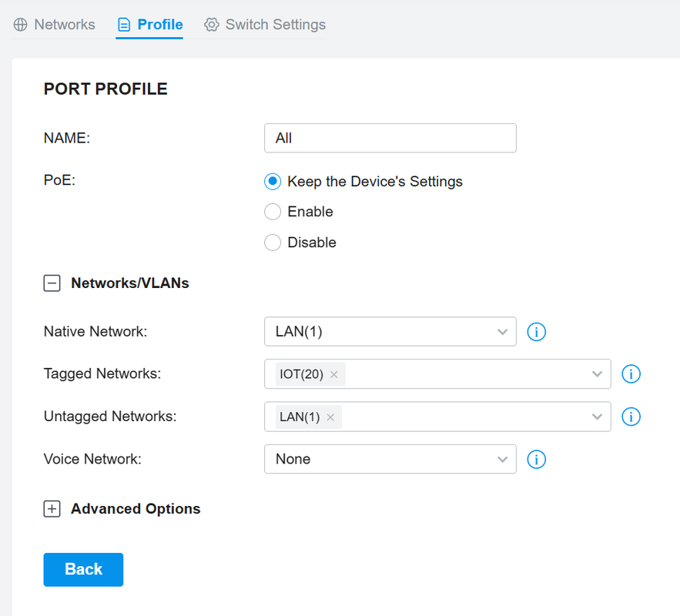Click the Advanced Options label text
The height and width of the screenshot is (616, 680).
click(x=136, y=508)
